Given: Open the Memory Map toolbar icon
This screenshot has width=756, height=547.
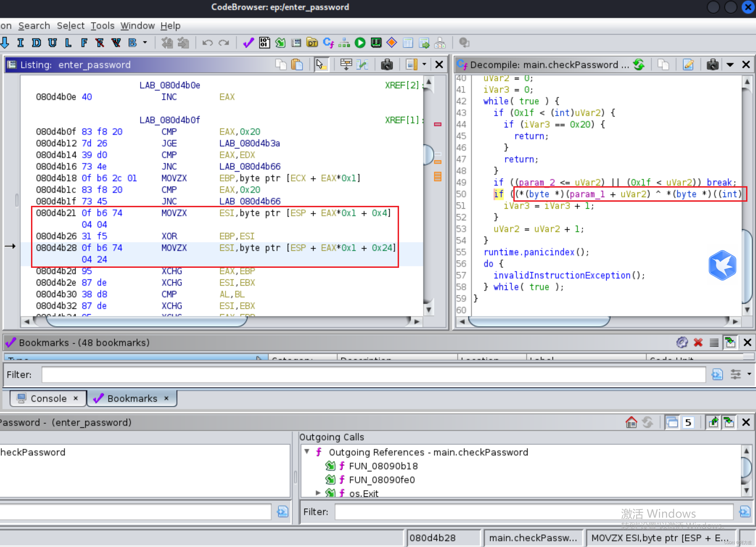Looking at the screenshot, I should [x=376, y=43].
